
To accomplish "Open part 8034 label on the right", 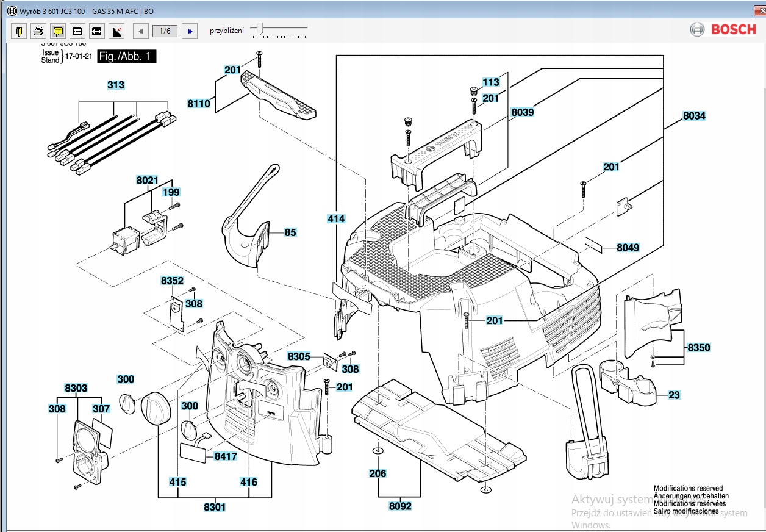I will [x=694, y=116].
